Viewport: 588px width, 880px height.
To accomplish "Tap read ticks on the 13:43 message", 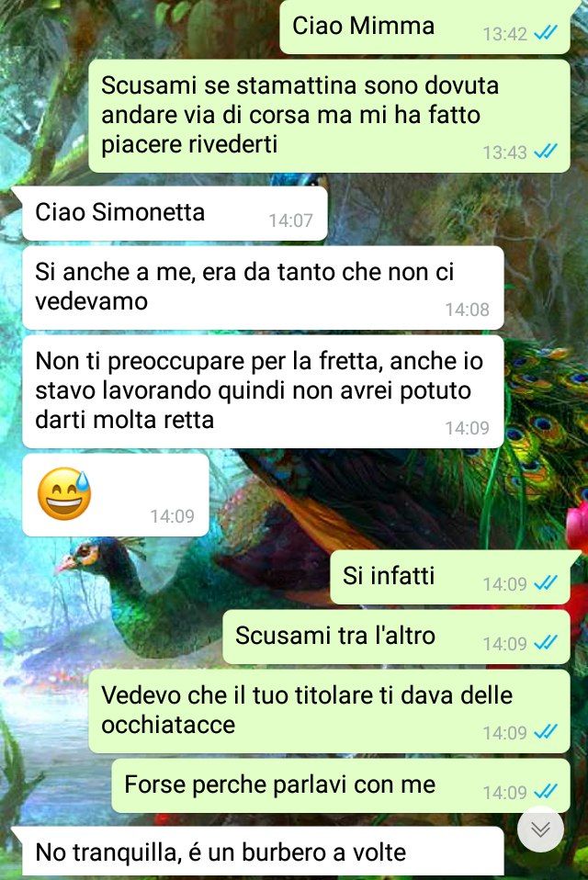I will pyautogui.click(x=546, y=152).
